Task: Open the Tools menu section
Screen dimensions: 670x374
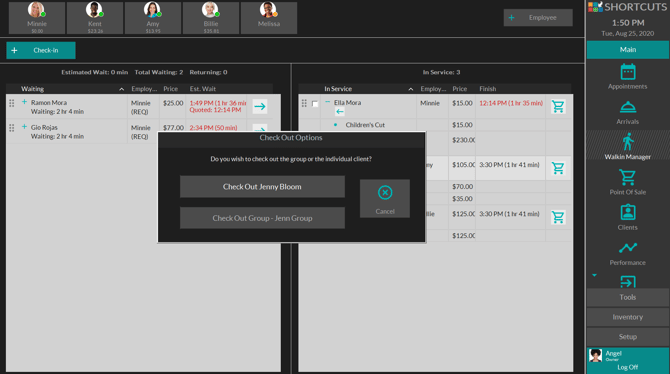Action: pyautogui.click(x=628, y=297)
